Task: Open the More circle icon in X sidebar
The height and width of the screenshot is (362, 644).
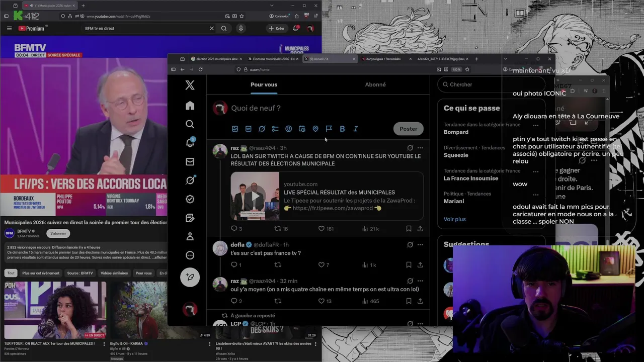Action: (x=190, y=255)
